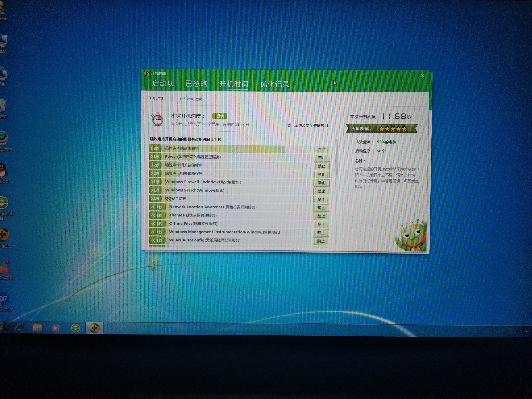The height and width of the screenshot is (399, 532).
Task: Select the Offline Files(脱机文件服务) row
Action: (230, 224)
